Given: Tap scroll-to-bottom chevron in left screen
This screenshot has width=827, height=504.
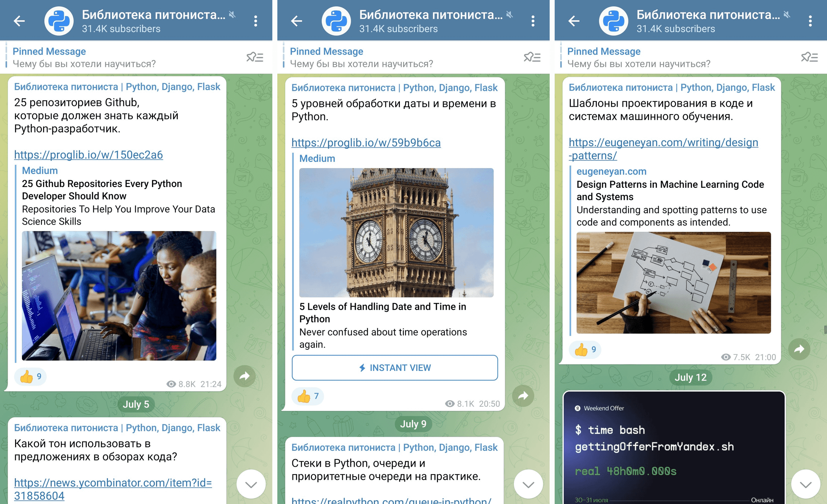Looking at the screenshot, I should (251, 484).
